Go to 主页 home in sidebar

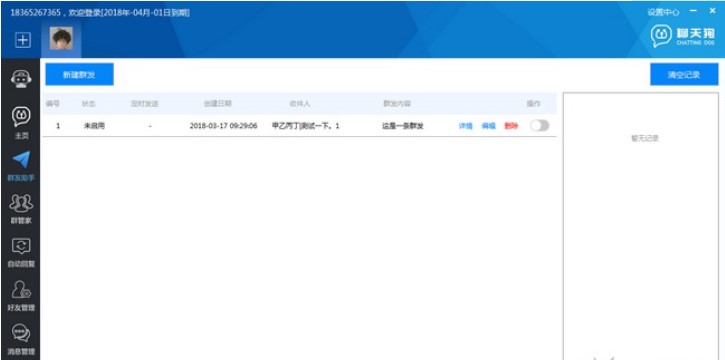pos(21,123)
